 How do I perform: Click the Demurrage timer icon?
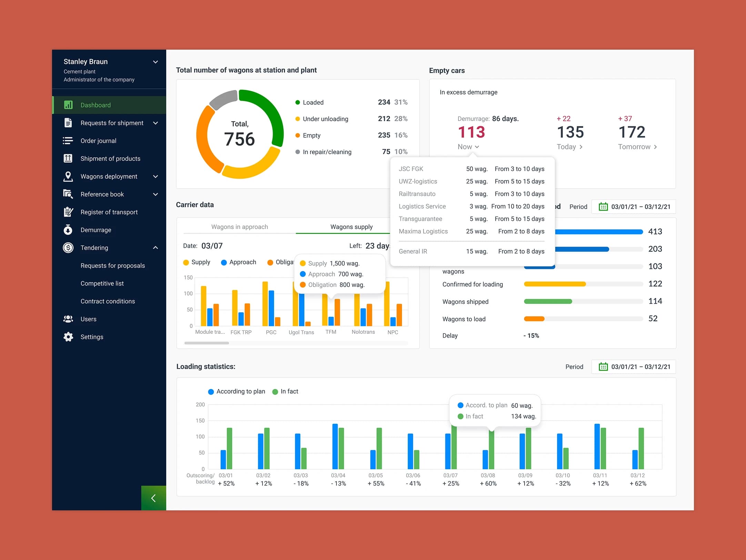pos(68,230)
